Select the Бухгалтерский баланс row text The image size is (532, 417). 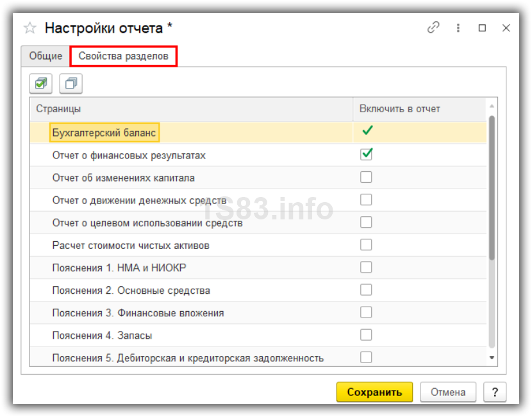pos(104,132)
